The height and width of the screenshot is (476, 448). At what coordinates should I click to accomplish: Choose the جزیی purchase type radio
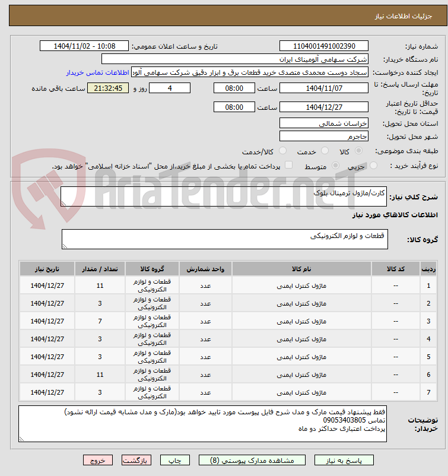(x=373, y=166)
